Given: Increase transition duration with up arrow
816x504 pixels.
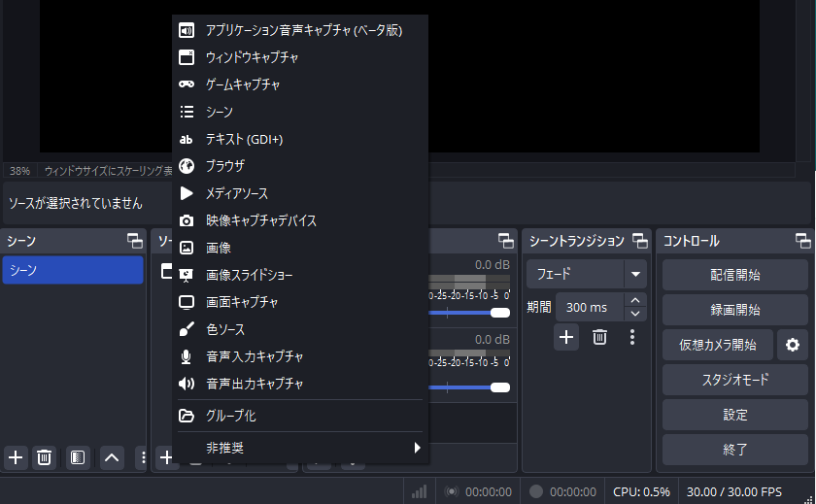Looking at the screenshot, I should [635, 301].
